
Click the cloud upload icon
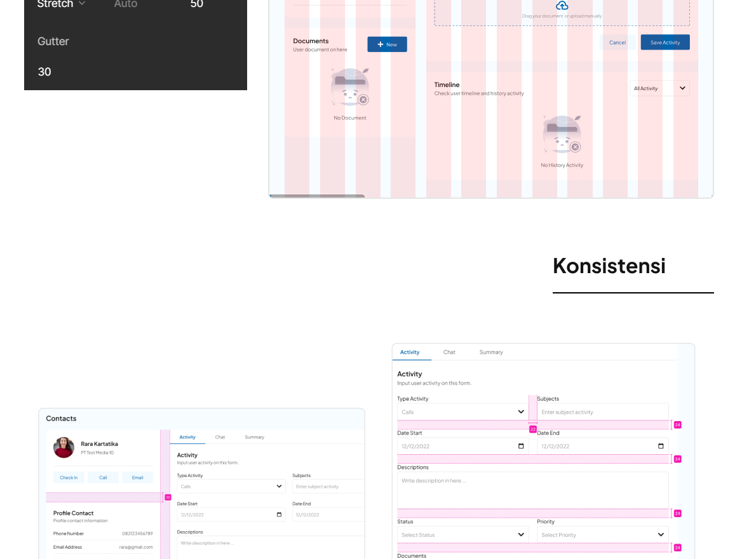[562, 6]
